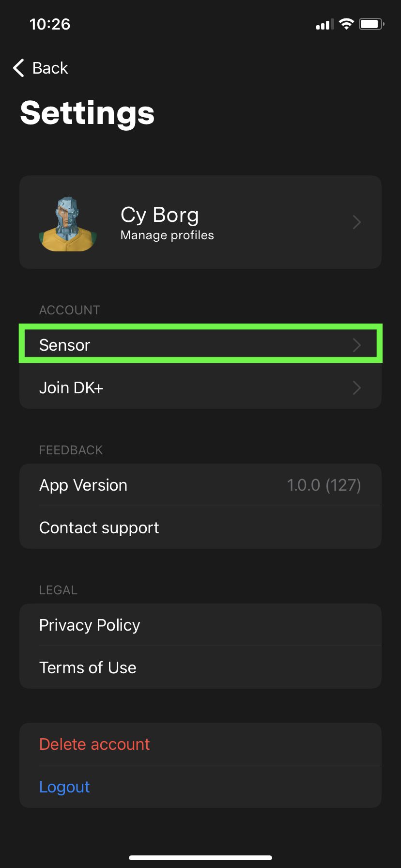The image size is (401, 868).
Task: Open the Sensor settings item
Action: point(65,345)
